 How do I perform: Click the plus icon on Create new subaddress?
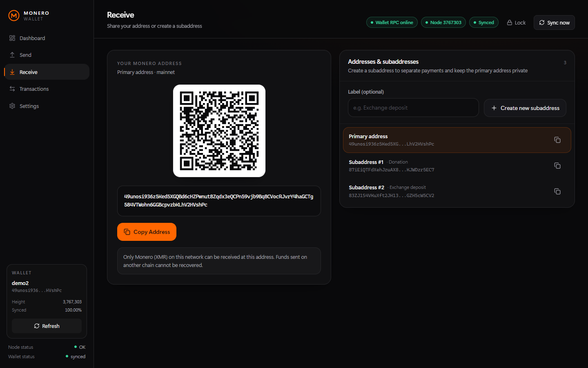(x=494, y=108)
